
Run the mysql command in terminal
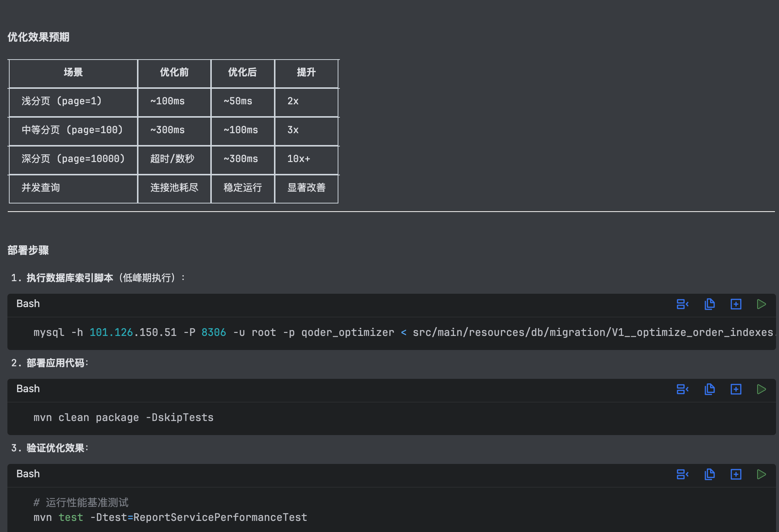(x=761, y=304)
